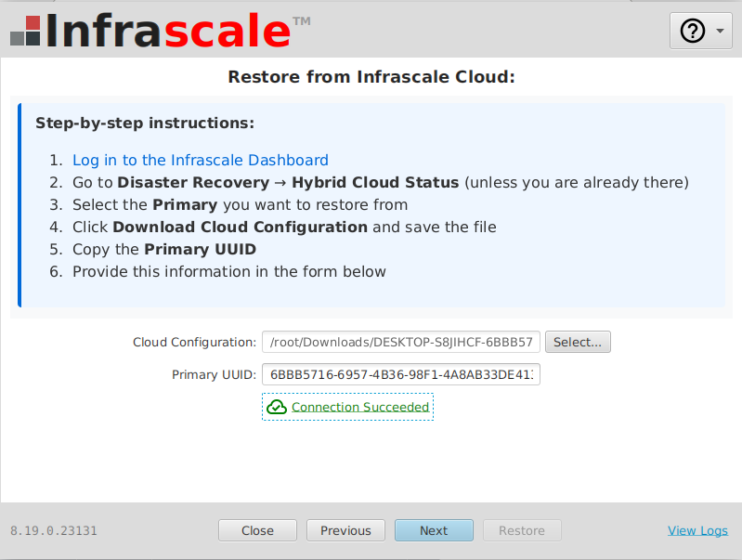The height and width of the screenshot is (560, 742).
Task: Open the Infrascale Dashboard login link
Action: point(201,160)
